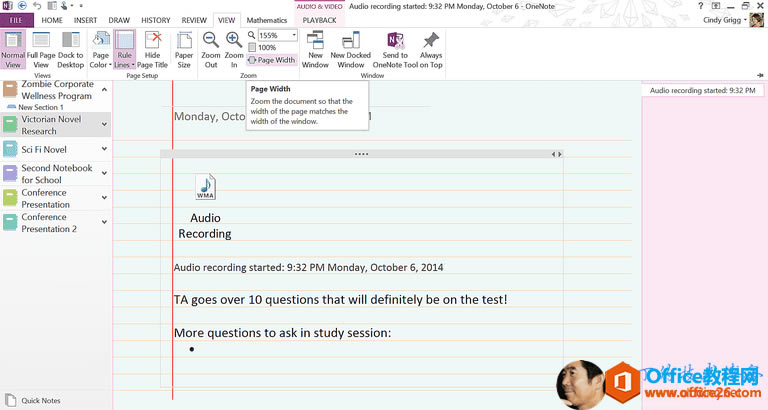Open the Paper Size pane
768x410 pixels.
tap(184, 48)
